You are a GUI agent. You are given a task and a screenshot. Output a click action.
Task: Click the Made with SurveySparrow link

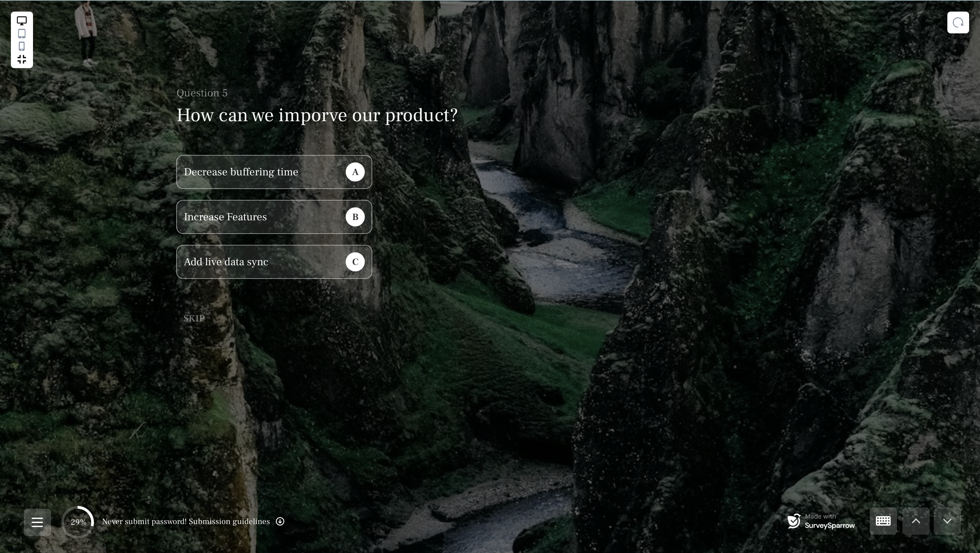click(x=821, y=521)
